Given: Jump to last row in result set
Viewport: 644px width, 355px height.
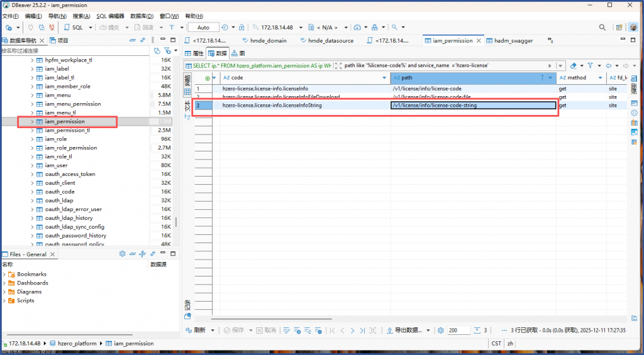Looking at the screenshot, I should click(x=362, y=330).
